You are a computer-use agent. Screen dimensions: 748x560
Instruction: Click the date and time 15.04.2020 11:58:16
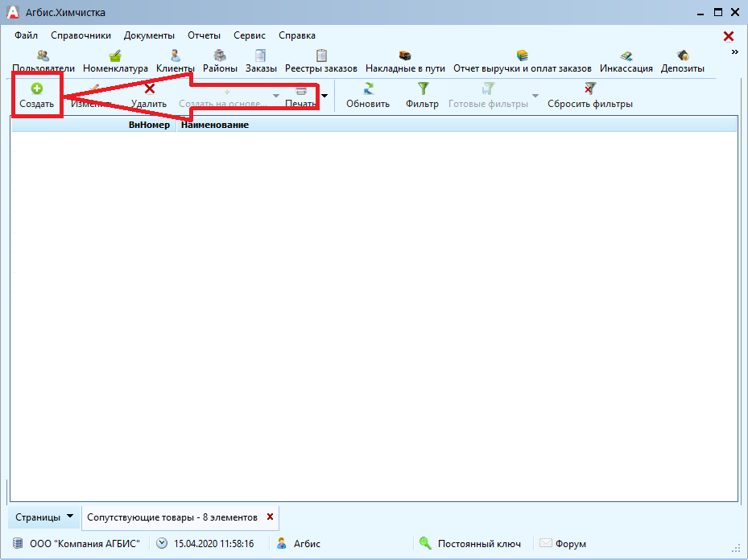pos(213,544)
